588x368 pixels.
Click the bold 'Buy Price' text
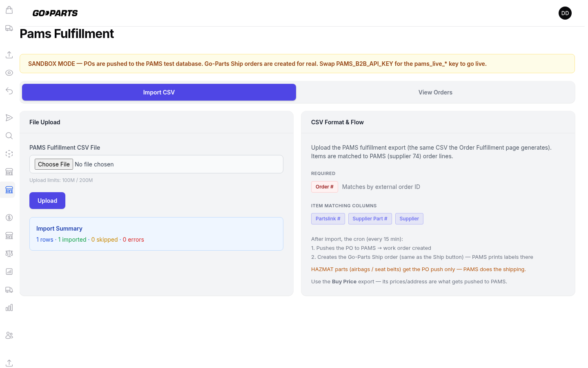pyautogui.click(x=344, y=282)
